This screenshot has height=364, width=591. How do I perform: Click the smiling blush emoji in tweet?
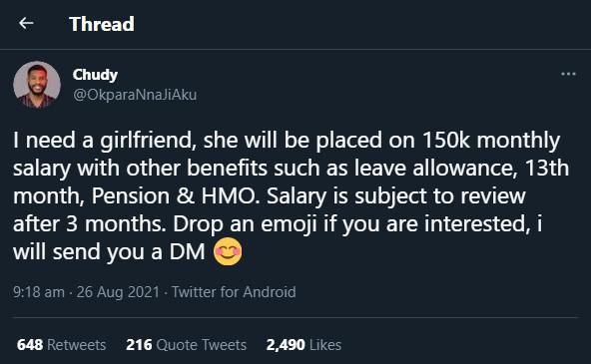point(228,251)
